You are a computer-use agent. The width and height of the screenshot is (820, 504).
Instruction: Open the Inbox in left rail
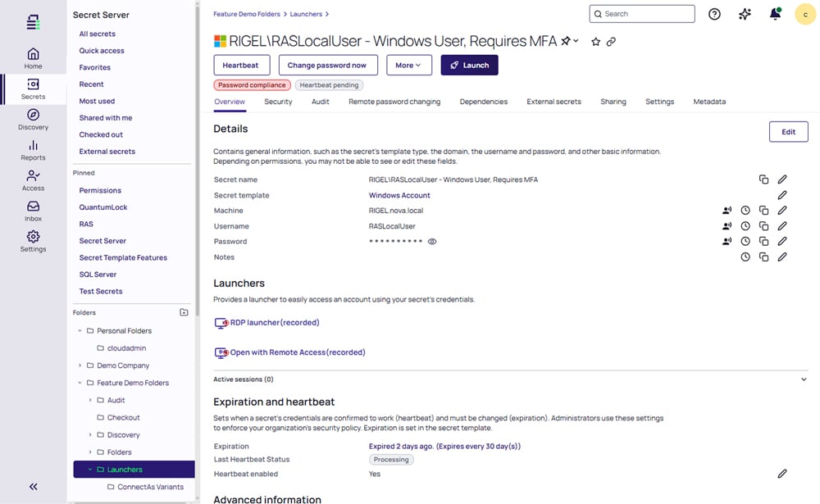(33, 211)
